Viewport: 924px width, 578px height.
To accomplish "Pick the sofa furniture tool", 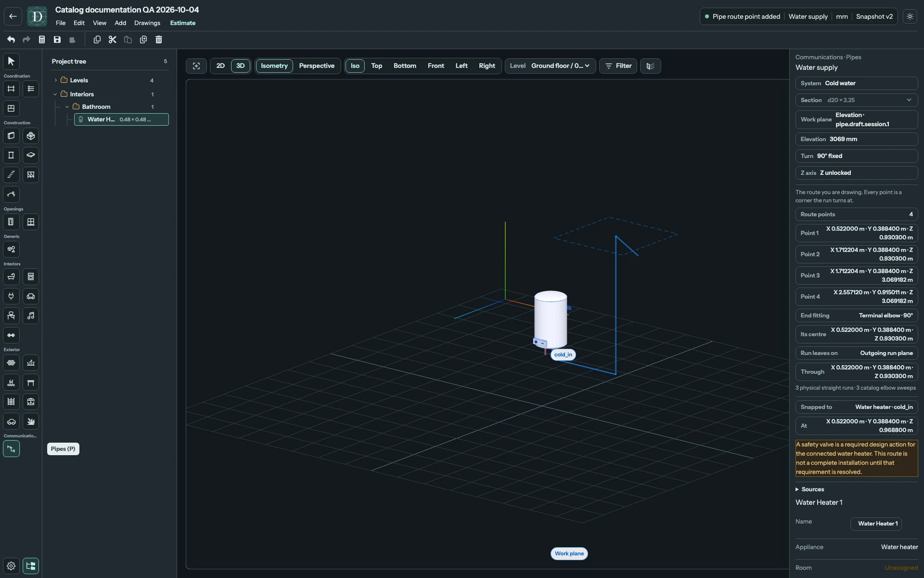I will (x=31, y=296).
